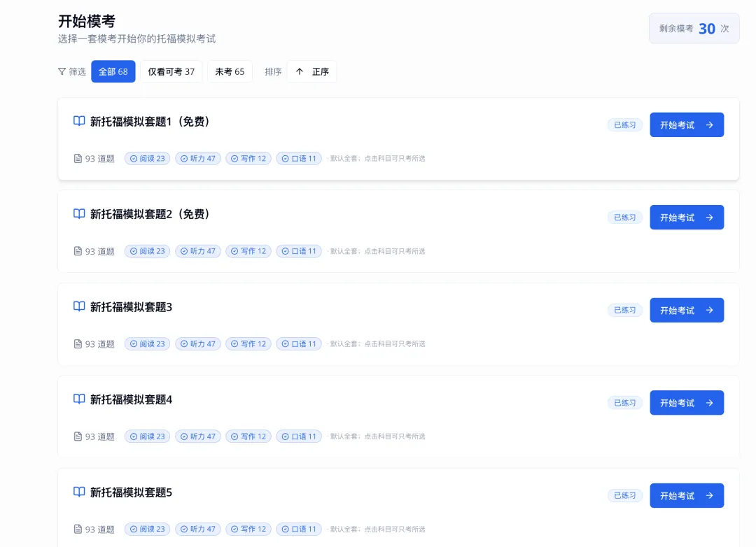The width and height of the screenshot is (756, 547).
Task: Start exam for 新托福模拟套题5
Action: pyautogui.click(x=687, y=495)
